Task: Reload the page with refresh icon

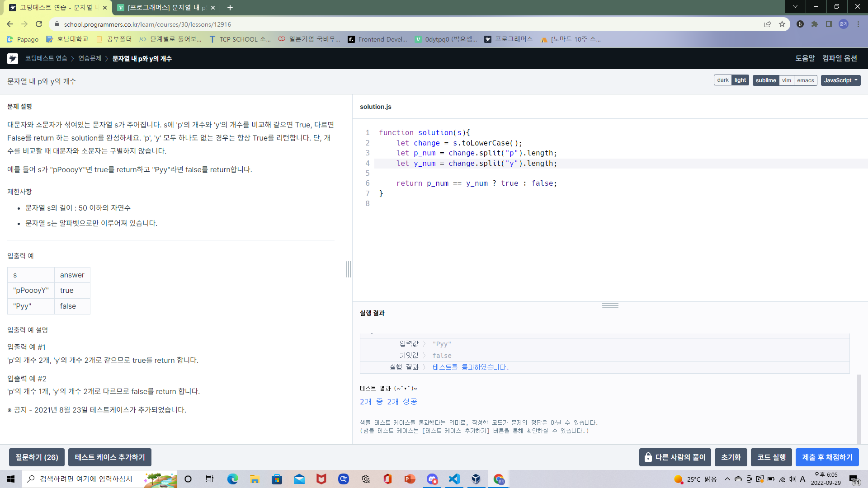Action: [x=39, y=24]
